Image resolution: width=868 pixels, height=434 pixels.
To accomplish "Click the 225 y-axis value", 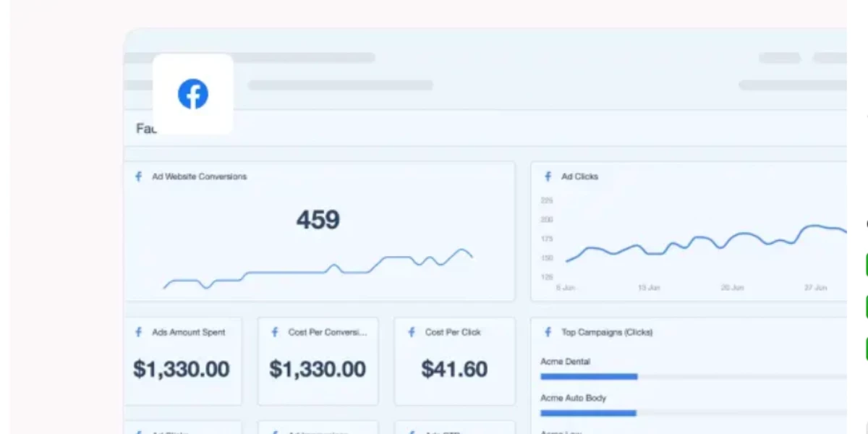I will tap(547, 201).
